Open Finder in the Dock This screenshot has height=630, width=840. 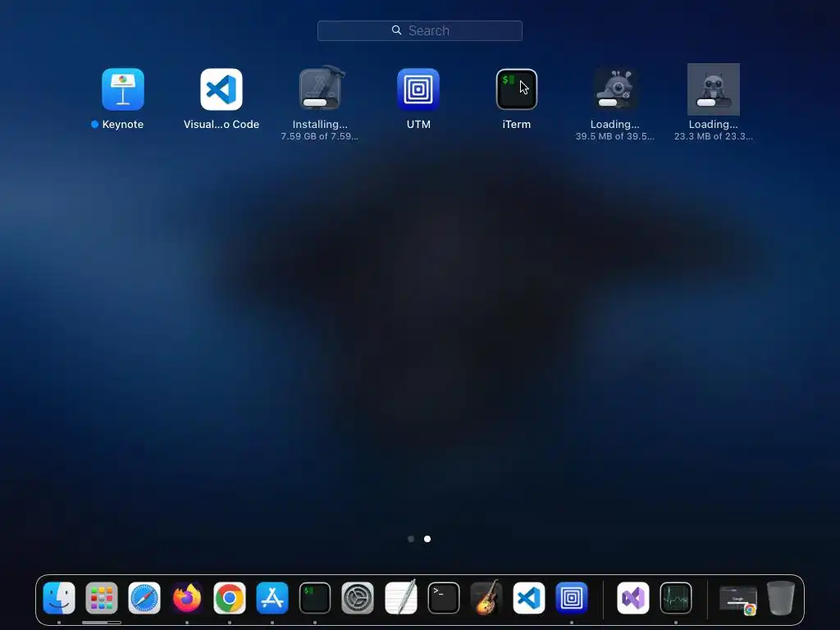point(59,598)
